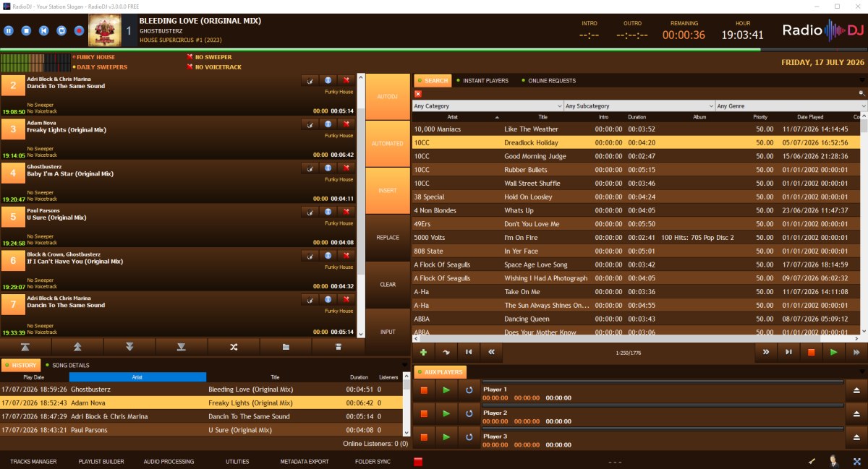Open Playlist Builder
The image size is (868, 469).
(x=101, y=462)
